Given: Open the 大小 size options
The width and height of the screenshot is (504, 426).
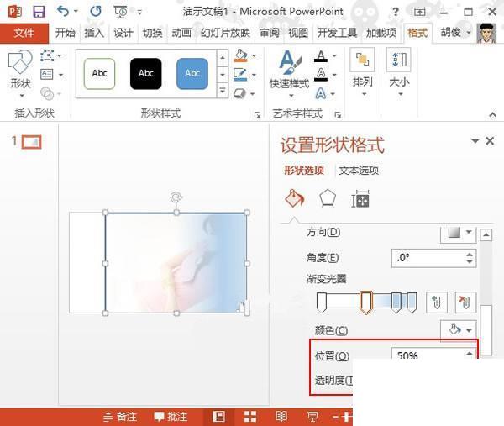Looking at the screenshot, I should [399, 72].
